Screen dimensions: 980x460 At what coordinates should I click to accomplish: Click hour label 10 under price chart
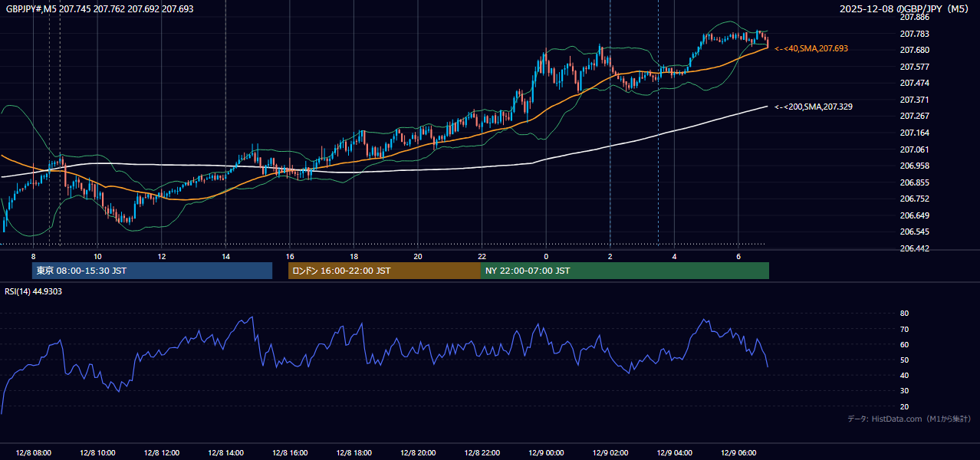pos(97,256)
